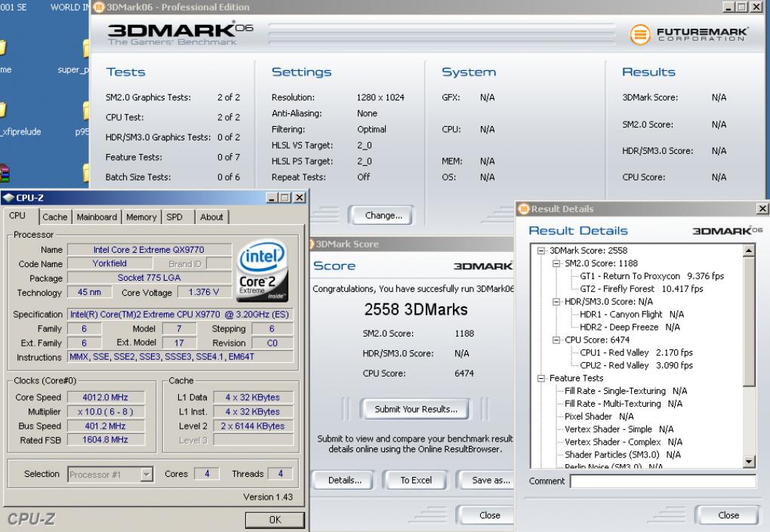
Task: Click the Intel Core 2 Extreme logo
Action: point(262,270)
